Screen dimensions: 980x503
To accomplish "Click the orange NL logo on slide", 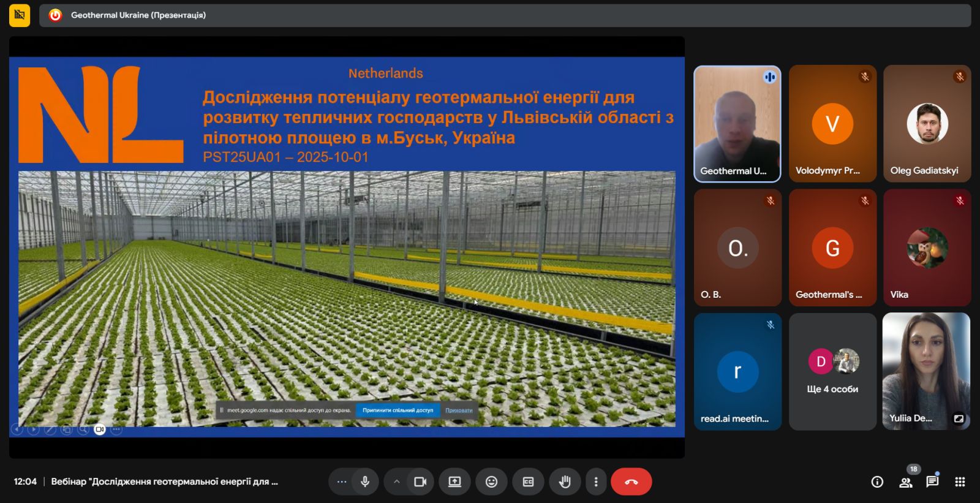I will (101, 115).
